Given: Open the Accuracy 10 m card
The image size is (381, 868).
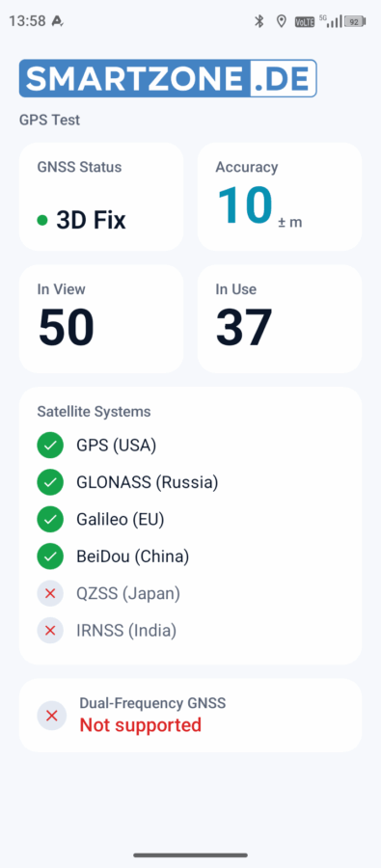Looking at the screenshot, I should tap(280, 197).
